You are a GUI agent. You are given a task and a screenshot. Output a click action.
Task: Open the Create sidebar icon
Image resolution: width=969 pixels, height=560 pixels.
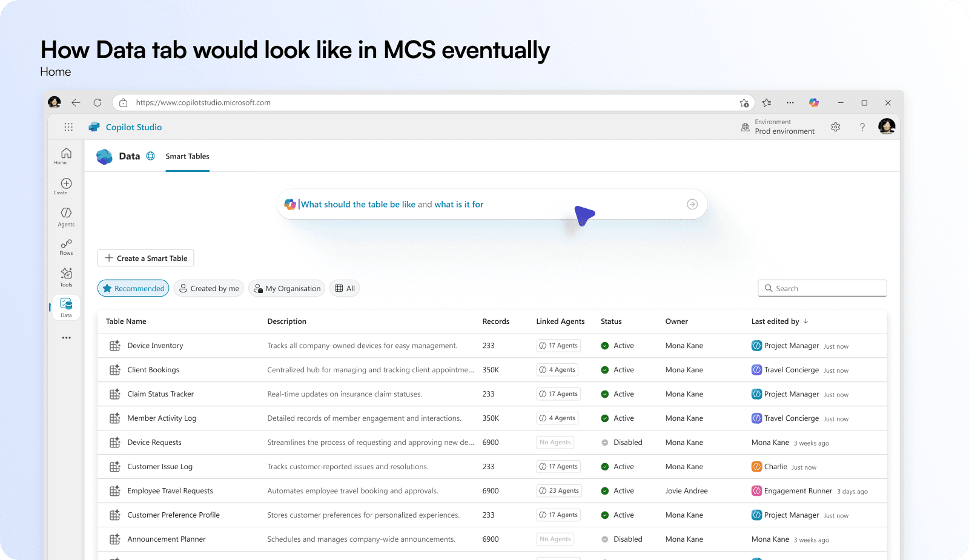tap(66, 186)
